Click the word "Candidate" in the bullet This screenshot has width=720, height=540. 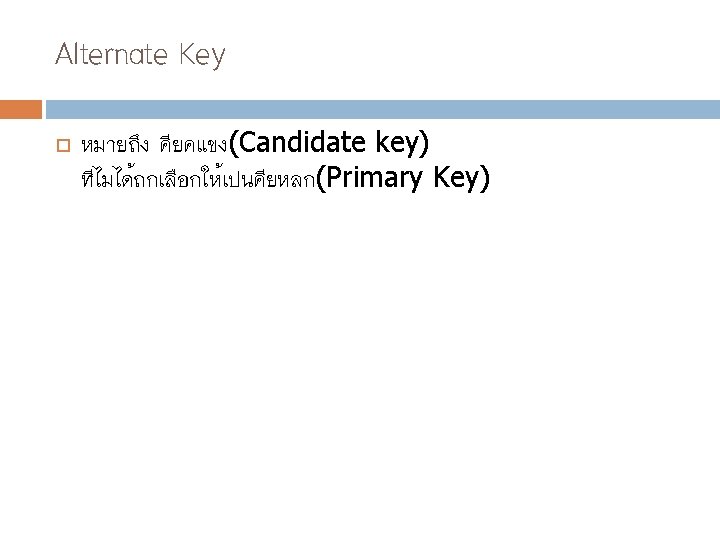coord(302,142)
